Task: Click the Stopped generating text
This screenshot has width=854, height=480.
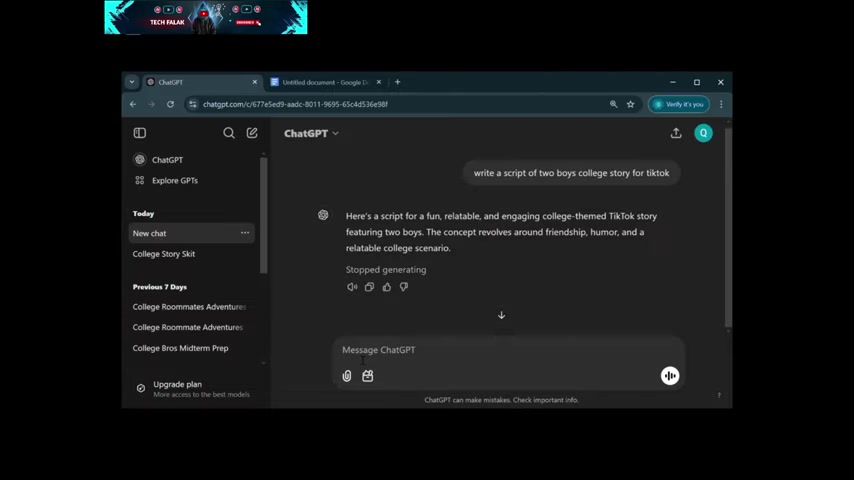Action: 386,270
